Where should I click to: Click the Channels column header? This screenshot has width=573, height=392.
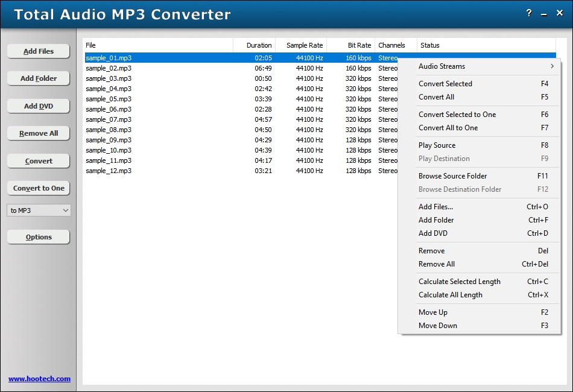[396, 45]
